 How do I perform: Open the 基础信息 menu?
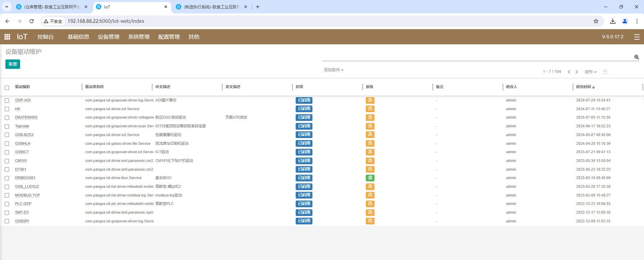[78, 37]
